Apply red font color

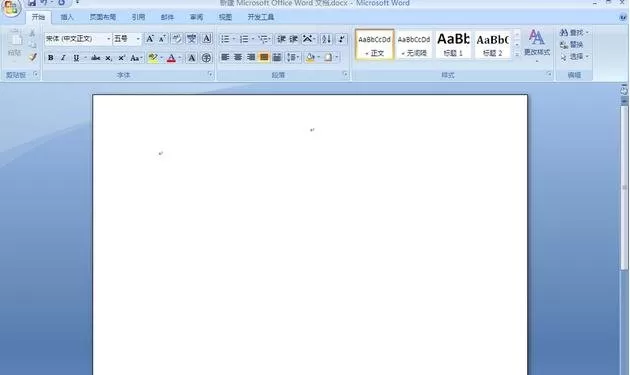point(171,58)
